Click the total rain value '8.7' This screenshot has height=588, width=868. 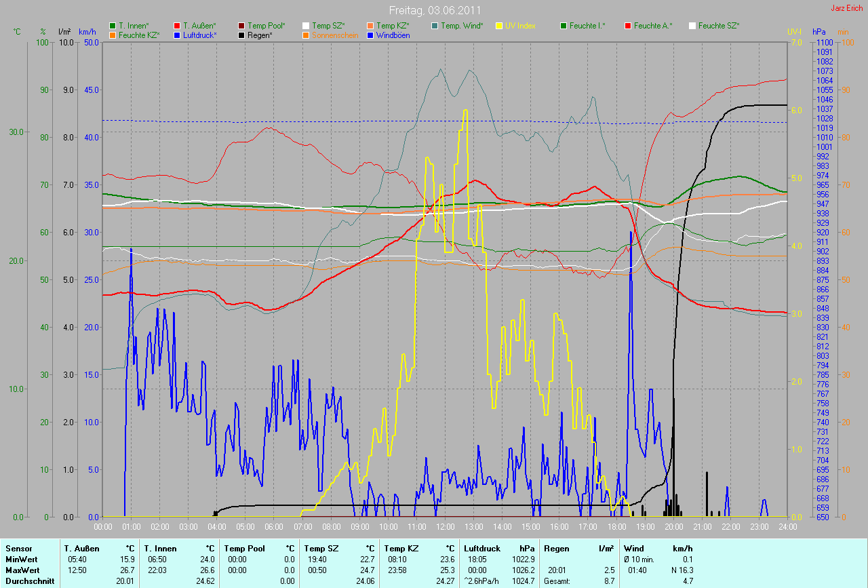(x=609, y=581)
